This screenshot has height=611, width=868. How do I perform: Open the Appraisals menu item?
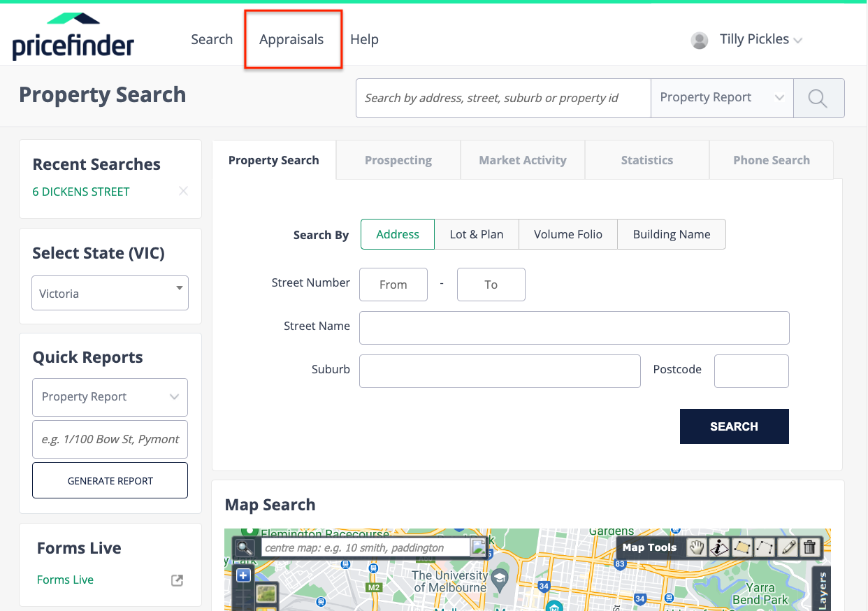(291, 40)
